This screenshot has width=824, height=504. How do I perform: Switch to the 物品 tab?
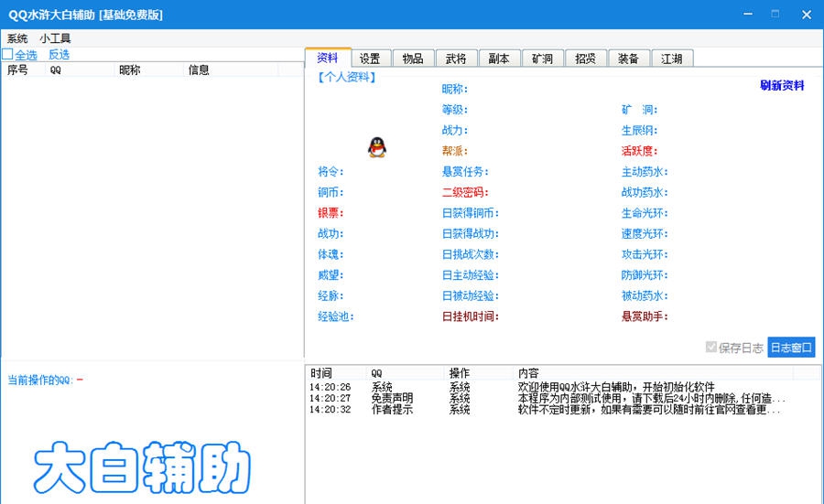(413, 59)
